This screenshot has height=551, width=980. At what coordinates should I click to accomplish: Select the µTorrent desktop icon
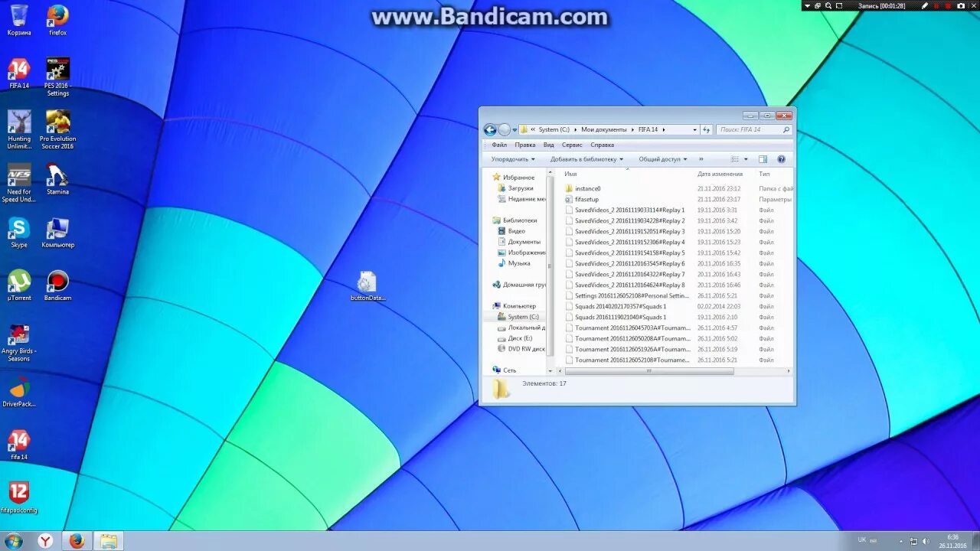click(x=19, y=285)
